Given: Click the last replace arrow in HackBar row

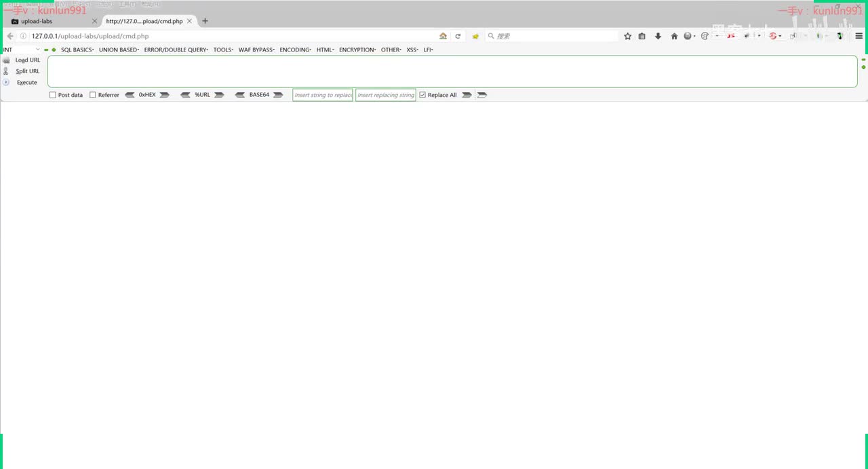Looking at the screenshot, I should [x=482, y=95].
